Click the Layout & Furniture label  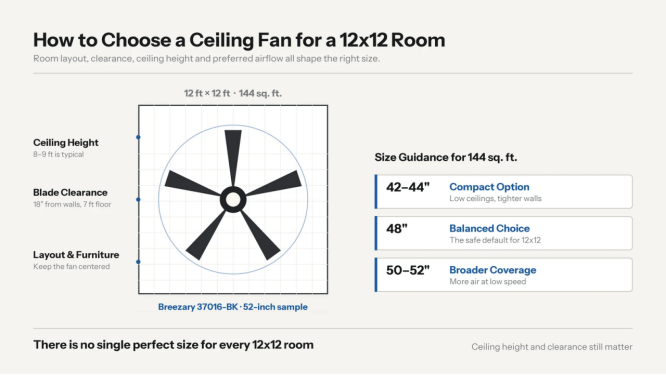pyautogui.click(x=76, y=255)
